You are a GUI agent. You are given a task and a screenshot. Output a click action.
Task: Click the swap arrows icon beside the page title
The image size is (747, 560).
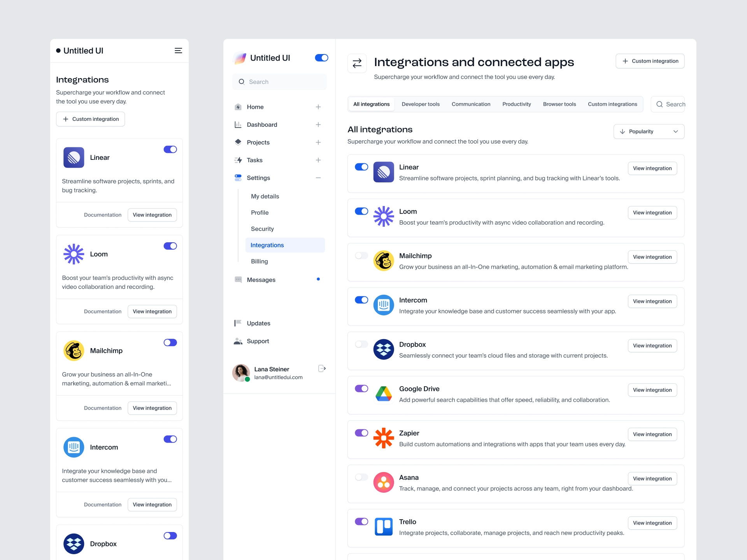[x=357, y=63]
